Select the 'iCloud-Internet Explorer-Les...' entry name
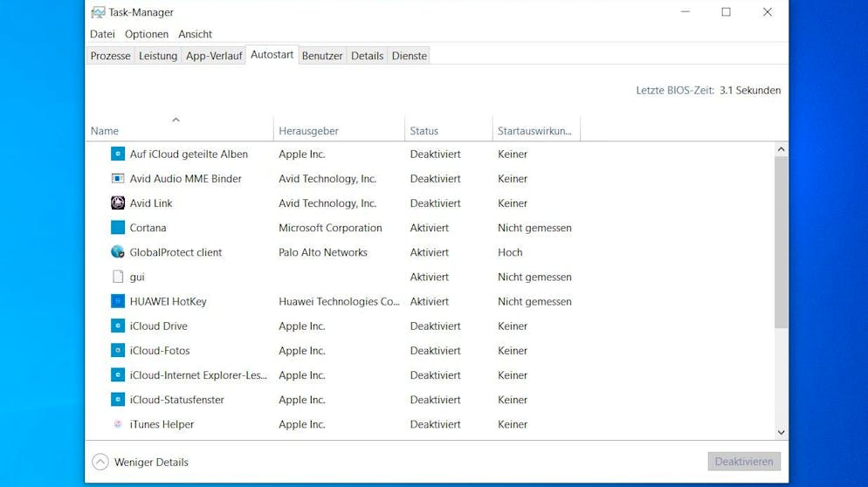868x487 pixels. click(198, 375)
